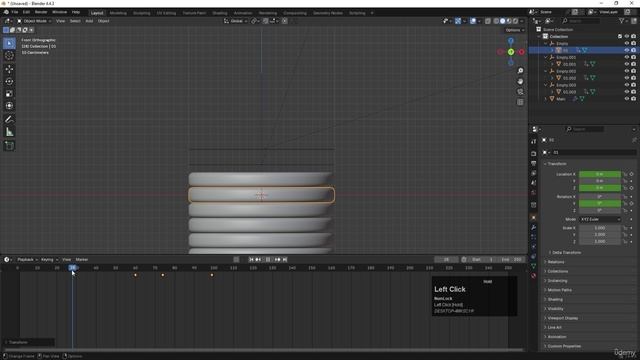Switch to the Modeling workspace tab
The height and width of the screenshot is (360, 640).
pyautogui.click(x=118, y=13)
